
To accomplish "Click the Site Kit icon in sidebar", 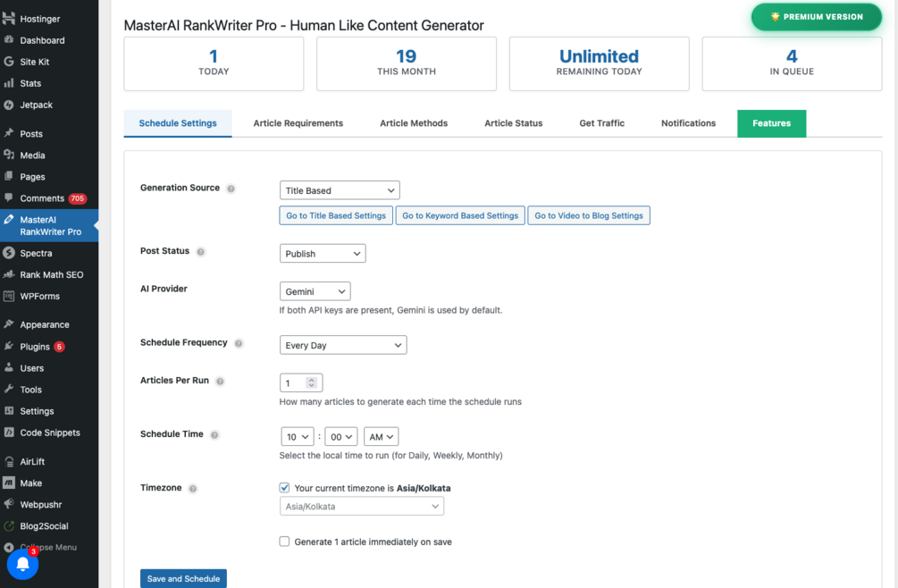I will point(9,62).
